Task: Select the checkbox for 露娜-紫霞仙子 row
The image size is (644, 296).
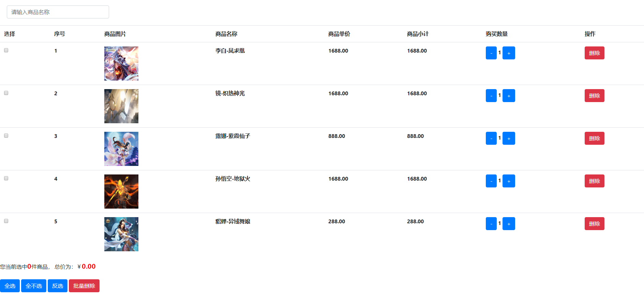Action: (6, 136)
